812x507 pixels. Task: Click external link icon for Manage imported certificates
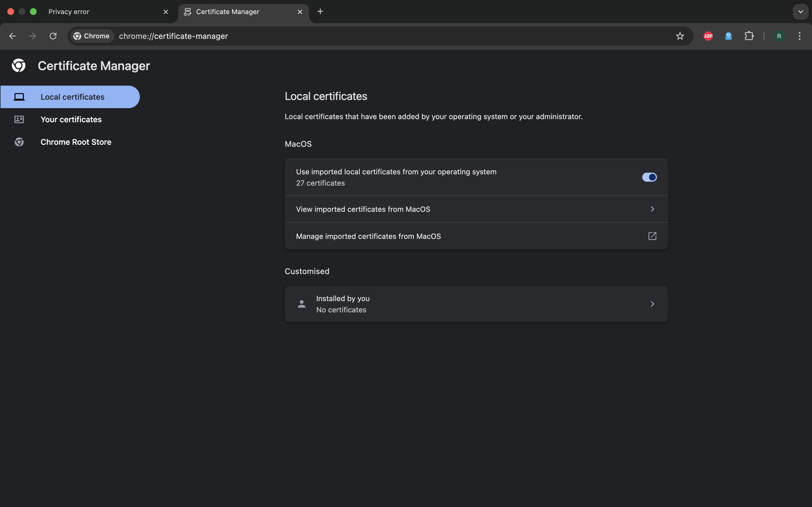point(652,236)
